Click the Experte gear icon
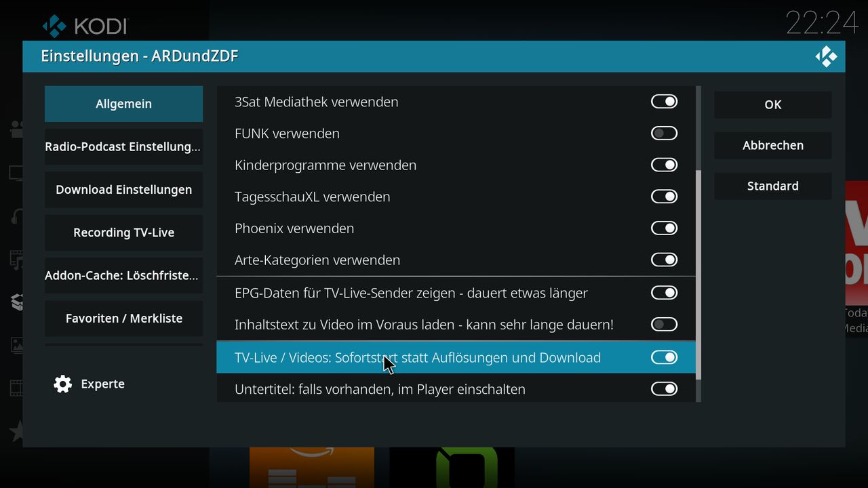Image resolution: width=868 pixels, height=488 pixels. tap(63, 384)
